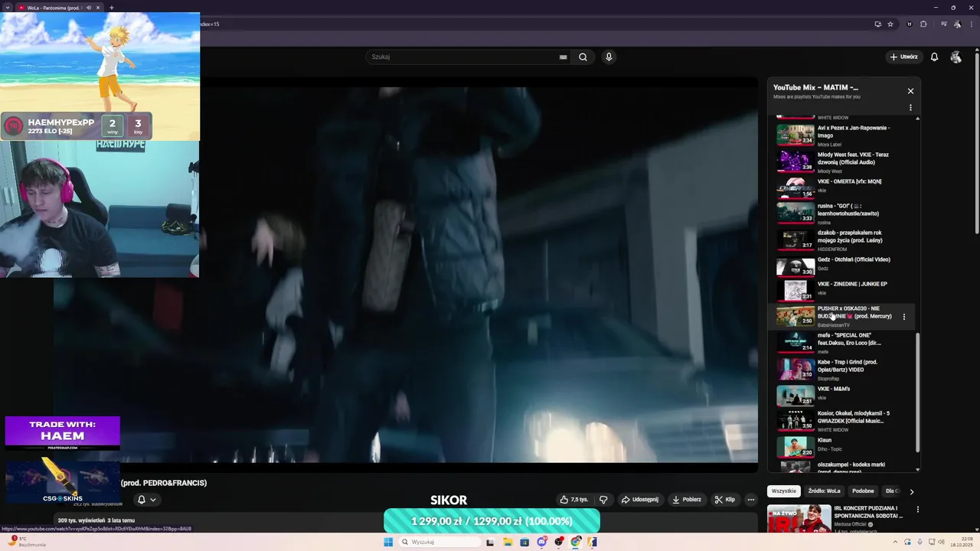The width and height of the screenshot is (980, 551).
Task: Open options for IRL KONCERT PUDZIANA video
Action: pyautogui.click(x=917, y=509)
